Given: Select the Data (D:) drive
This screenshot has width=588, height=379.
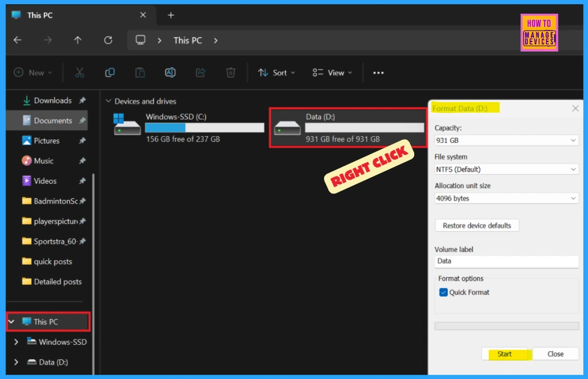Looking at the screenshot, I should [348, 128].
